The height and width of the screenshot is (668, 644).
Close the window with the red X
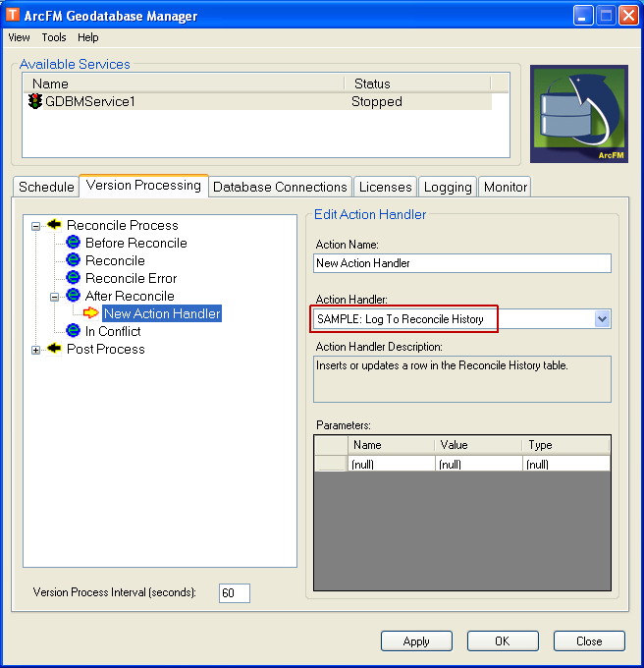[628, 16]
